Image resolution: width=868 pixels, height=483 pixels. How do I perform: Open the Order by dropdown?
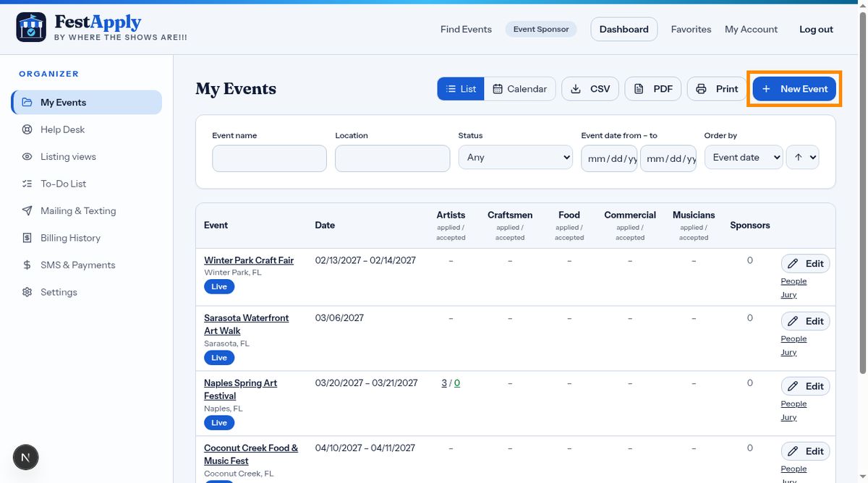coord(744,158)
